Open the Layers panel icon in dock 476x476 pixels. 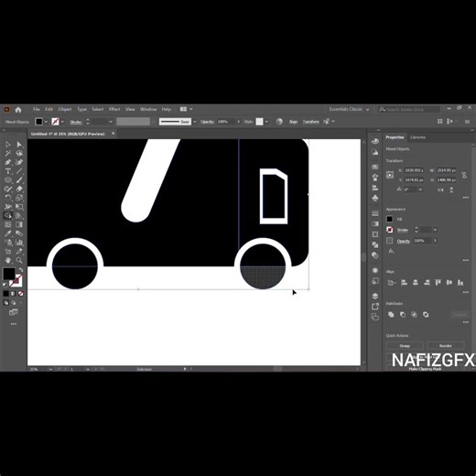(x=375, y=296)
